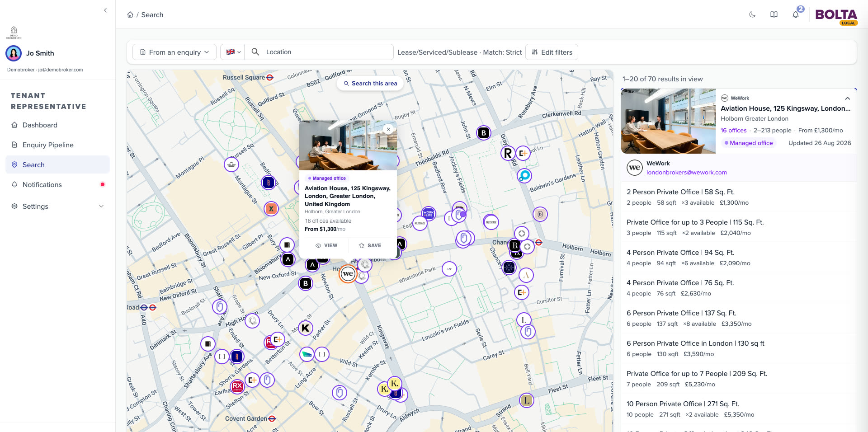Select the WeWork map marker on Kingsway
The height and width of the screenshot is (432, 868).
click(x=348, y=274)
